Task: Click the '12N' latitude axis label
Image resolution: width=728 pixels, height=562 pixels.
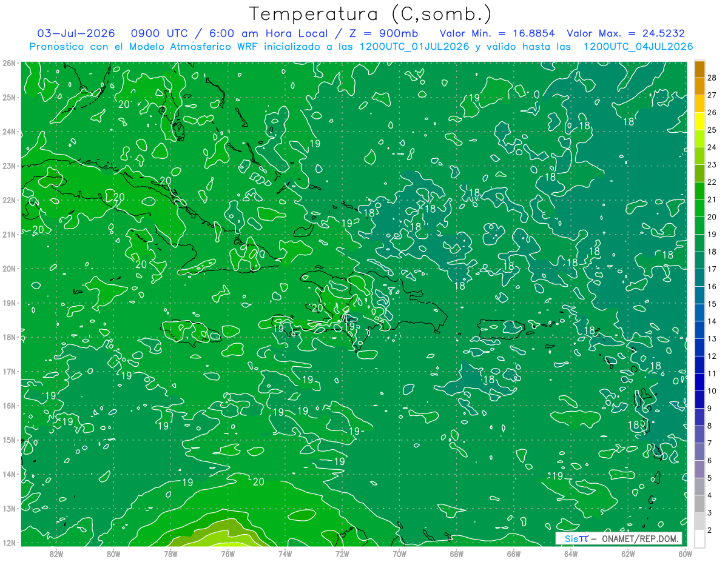Action: point(8,543)
